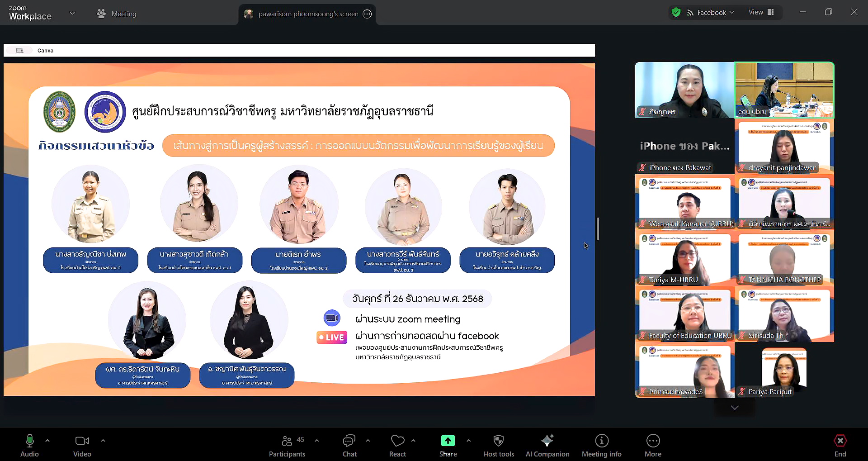Open the Facebook live stream dropdown
This screenshot has height=461, width=868.
click(x=711, y=13)
